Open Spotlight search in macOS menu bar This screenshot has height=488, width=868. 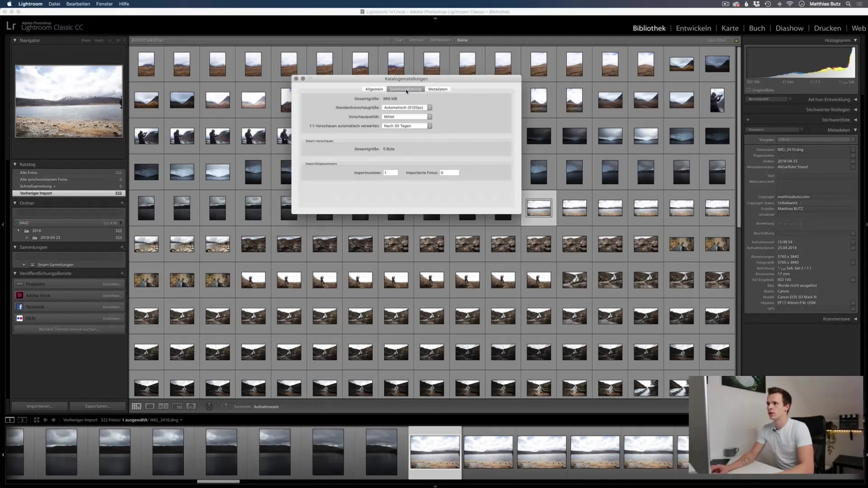click(849, 4)
